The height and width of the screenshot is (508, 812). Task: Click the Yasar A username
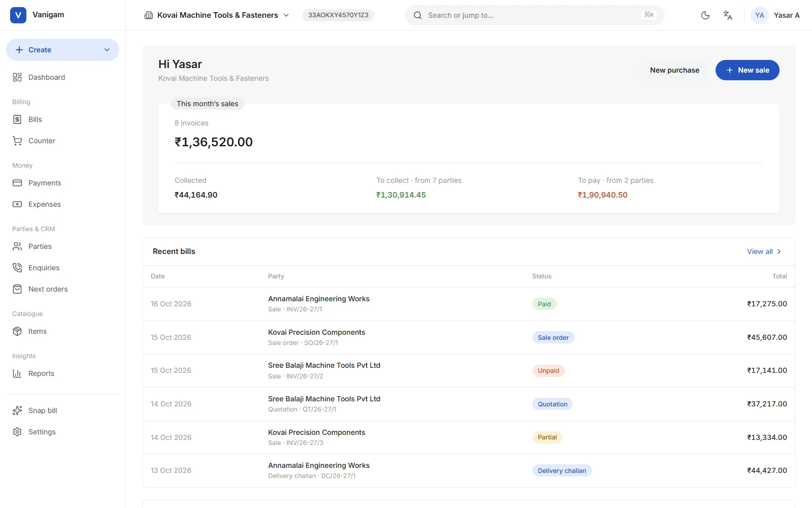click(787, 15)
